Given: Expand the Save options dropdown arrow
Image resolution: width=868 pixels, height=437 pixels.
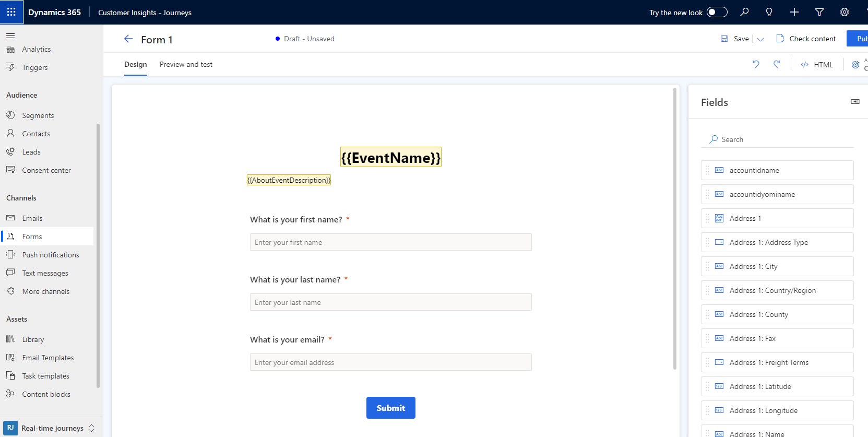Looking at the screenshot, I should 760,39.
